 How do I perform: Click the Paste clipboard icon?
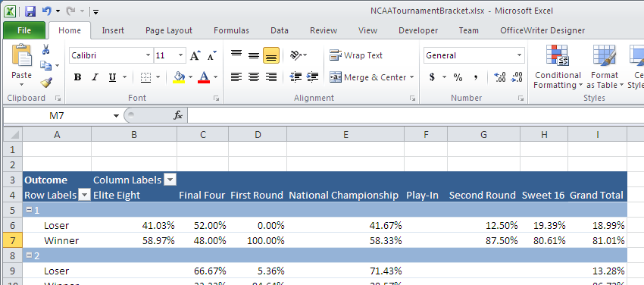(22, 55)
